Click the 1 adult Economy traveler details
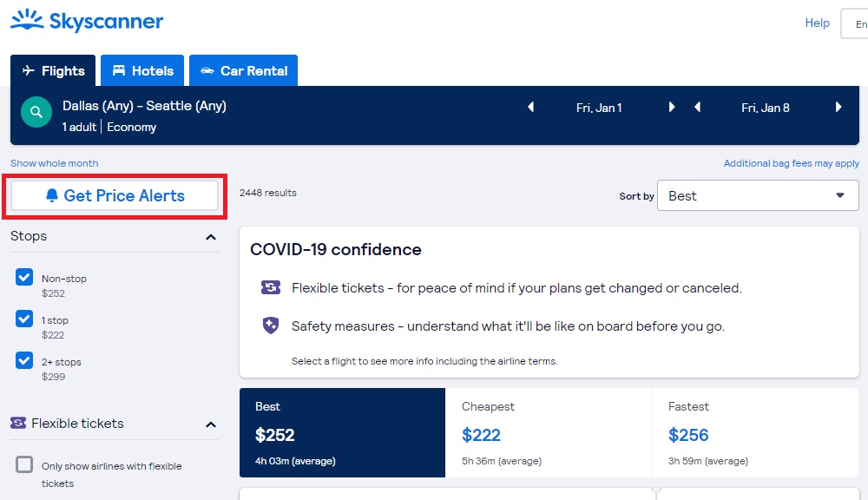868x500 pixels. 109,127
